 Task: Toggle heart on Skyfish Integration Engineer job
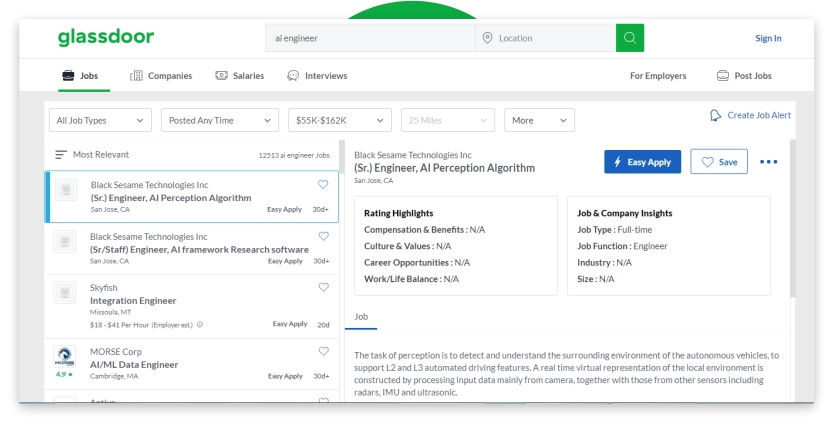coord(322,287)
